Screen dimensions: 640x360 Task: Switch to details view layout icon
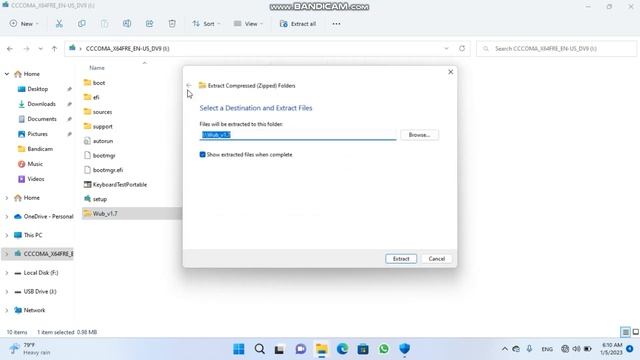[625, 332]
